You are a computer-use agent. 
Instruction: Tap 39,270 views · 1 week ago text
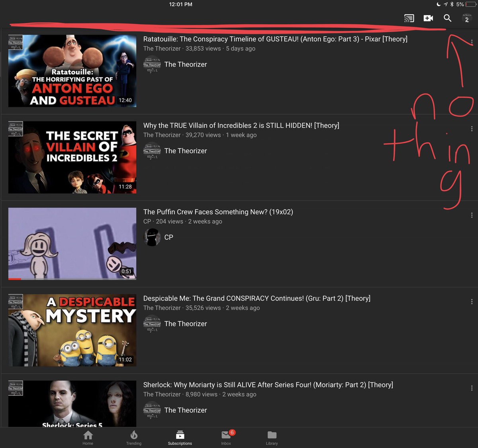221,135
